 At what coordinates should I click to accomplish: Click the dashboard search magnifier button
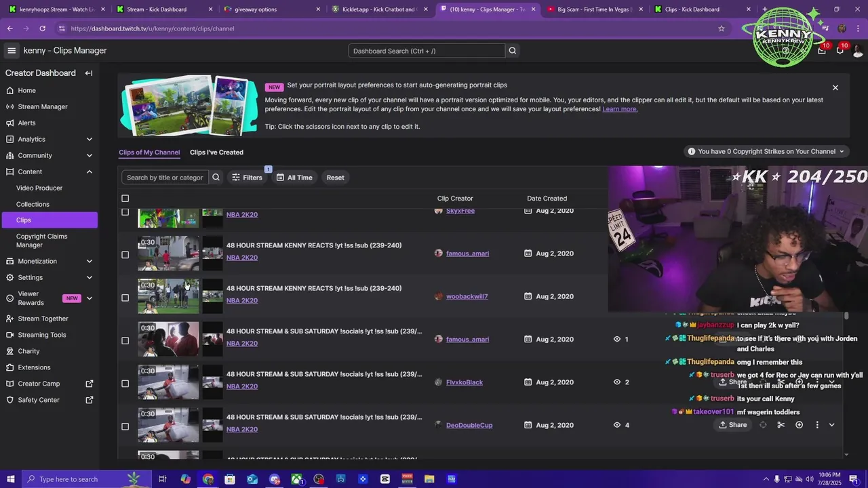click(513, 51)
